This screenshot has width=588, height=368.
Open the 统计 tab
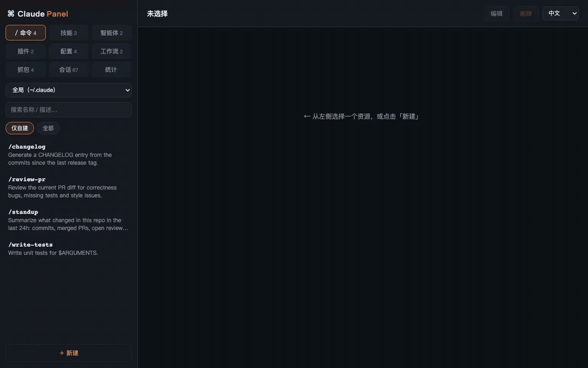pos(112,69)
